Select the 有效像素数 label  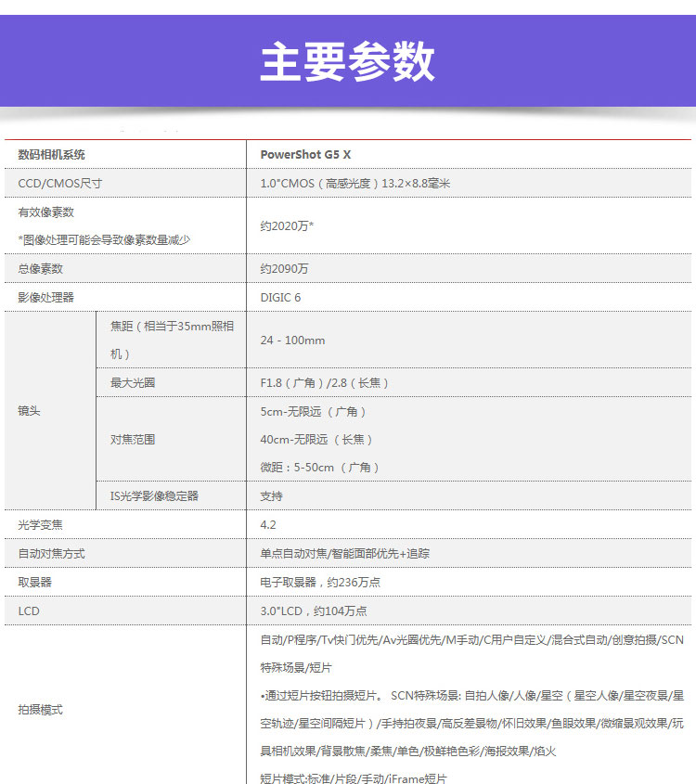pos(46,212)
